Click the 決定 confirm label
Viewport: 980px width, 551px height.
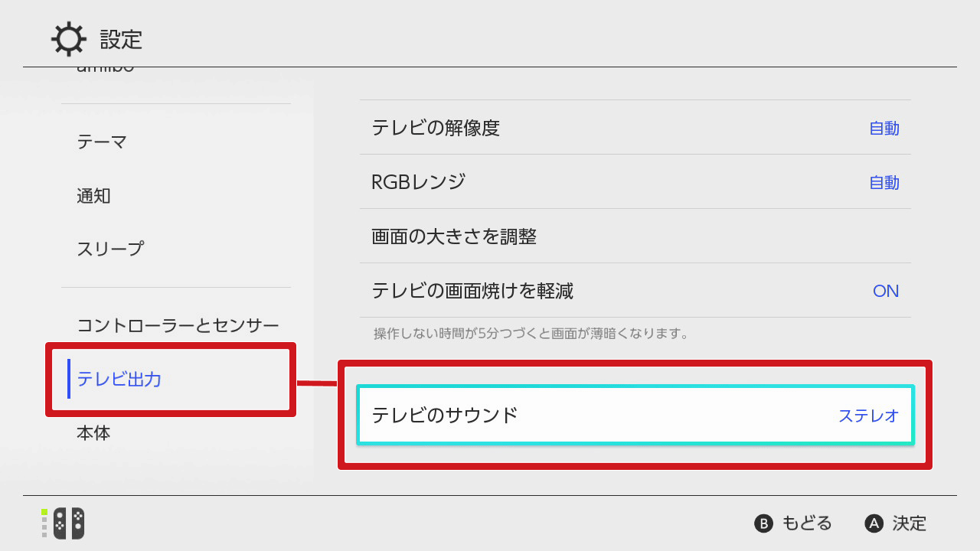point(909,523)
